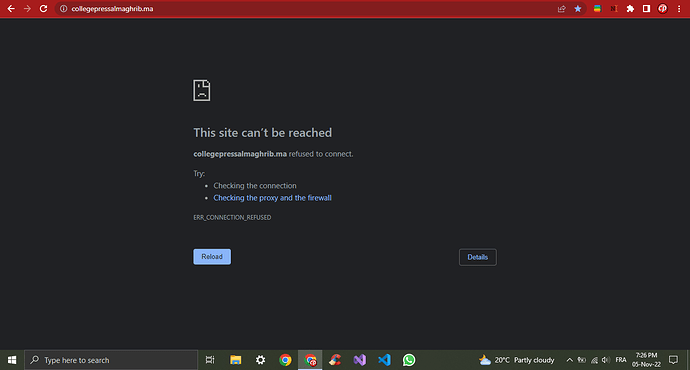Open Task View on the taskbar
Screen dimensions: 690x370
pos(210,360)
